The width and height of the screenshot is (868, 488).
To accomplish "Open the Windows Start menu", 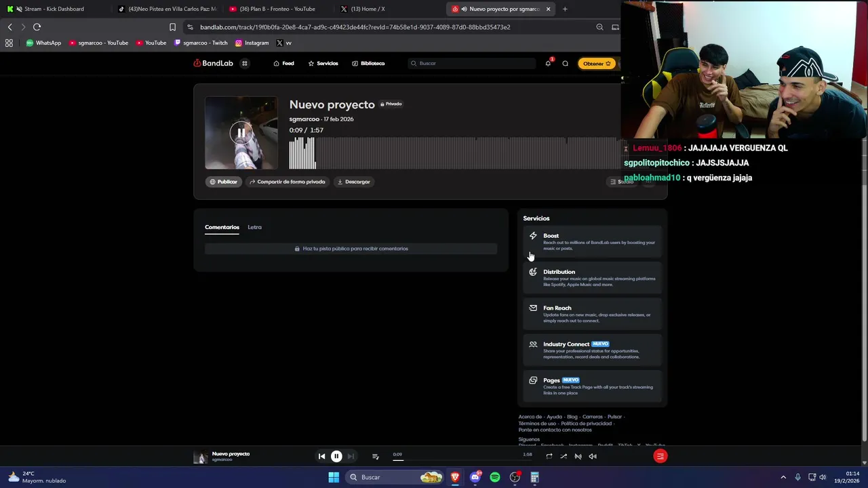I will pos(334,477).
